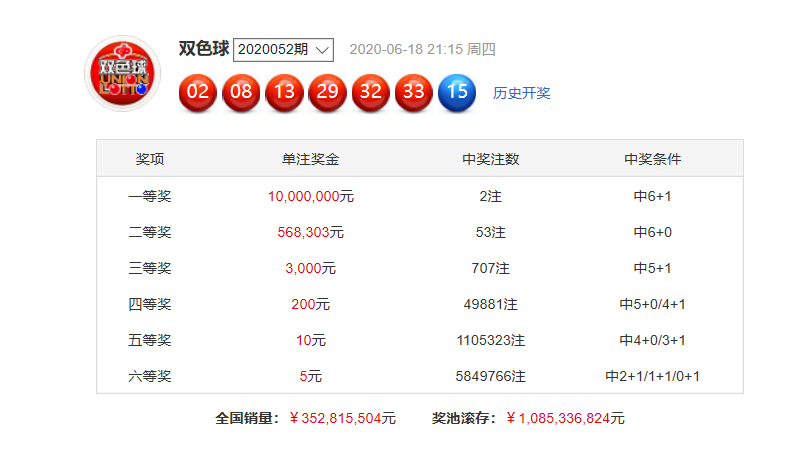Viewport: 799px width, 469px height.
Task: Click the 53注 winners count
Action: pos(491,232)
